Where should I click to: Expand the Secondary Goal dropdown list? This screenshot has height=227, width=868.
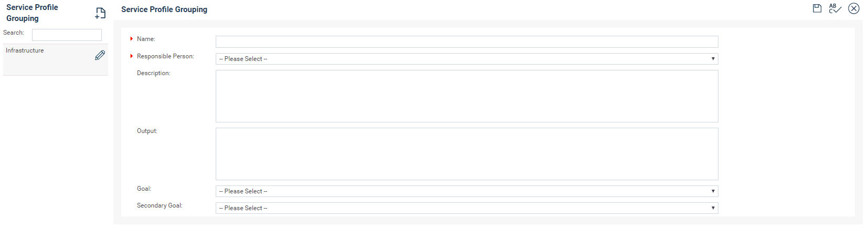tap(467, 208)
